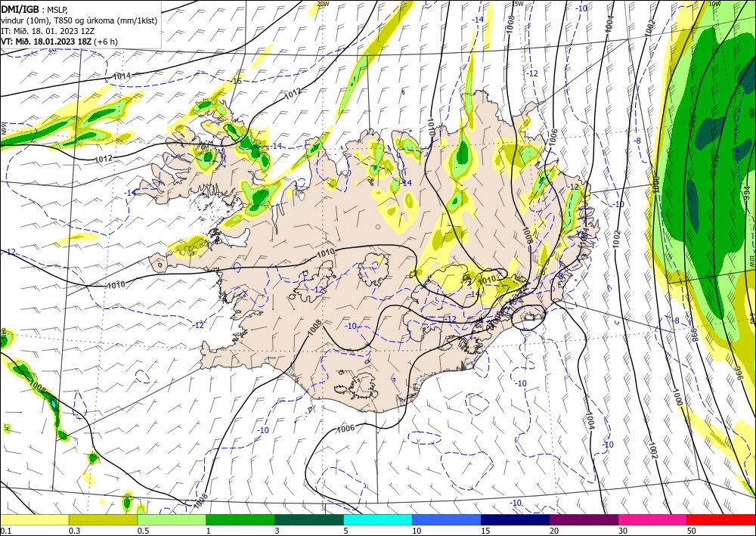
Task: Select the dark green 3 mm legend swatch
Action: click(x=309, y=519)
